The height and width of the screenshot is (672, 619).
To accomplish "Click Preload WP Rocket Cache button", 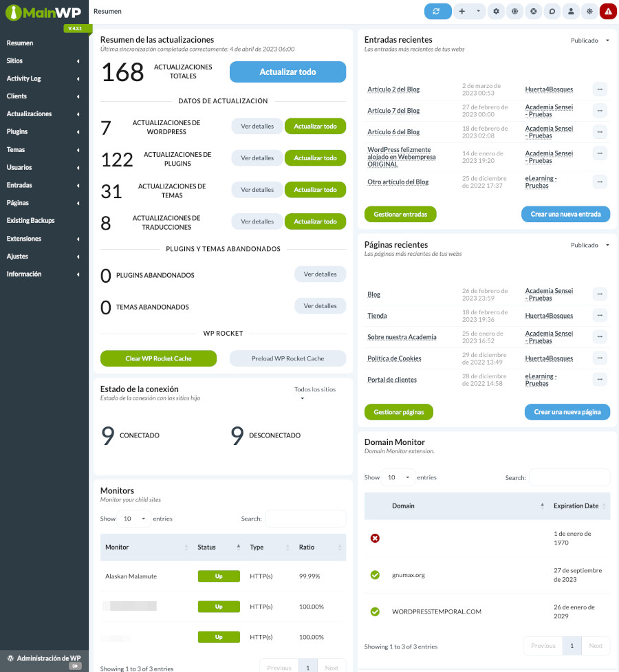I will point(287,359).
